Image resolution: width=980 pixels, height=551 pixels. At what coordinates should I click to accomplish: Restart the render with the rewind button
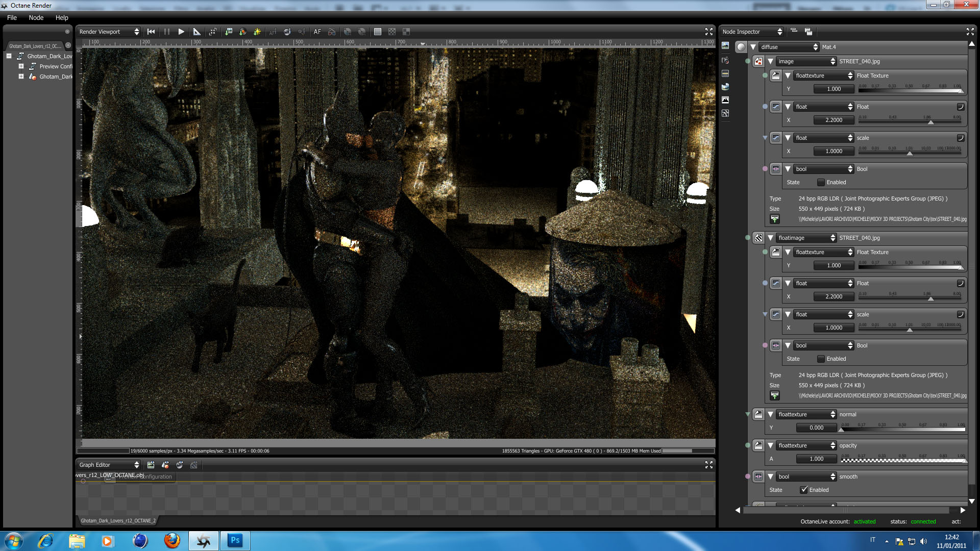point(151,32)
